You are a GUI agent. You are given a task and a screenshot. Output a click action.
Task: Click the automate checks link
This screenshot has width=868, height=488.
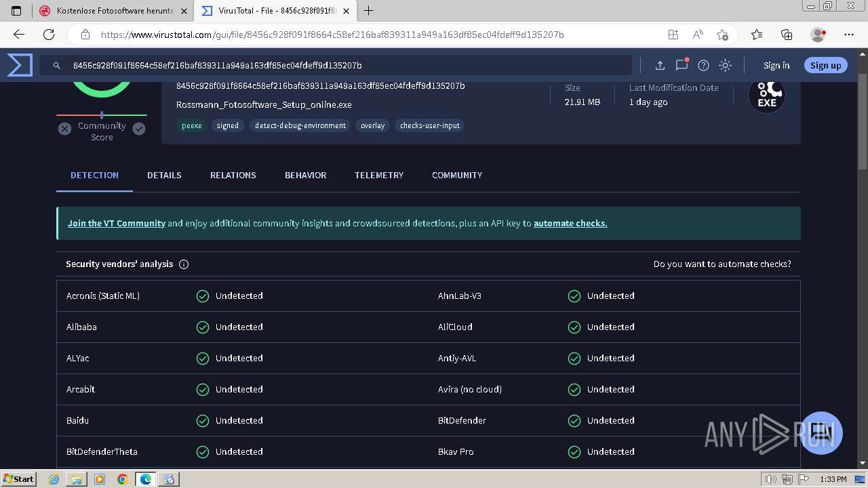(570, 223)
